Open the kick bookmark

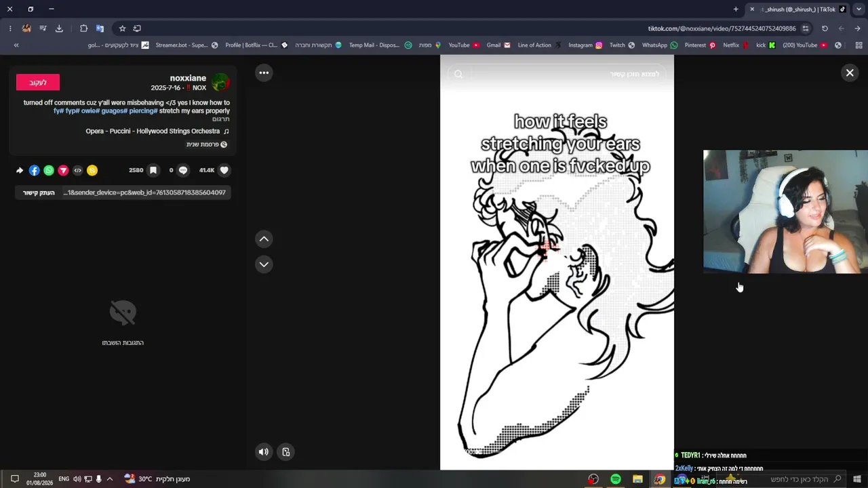766,45
